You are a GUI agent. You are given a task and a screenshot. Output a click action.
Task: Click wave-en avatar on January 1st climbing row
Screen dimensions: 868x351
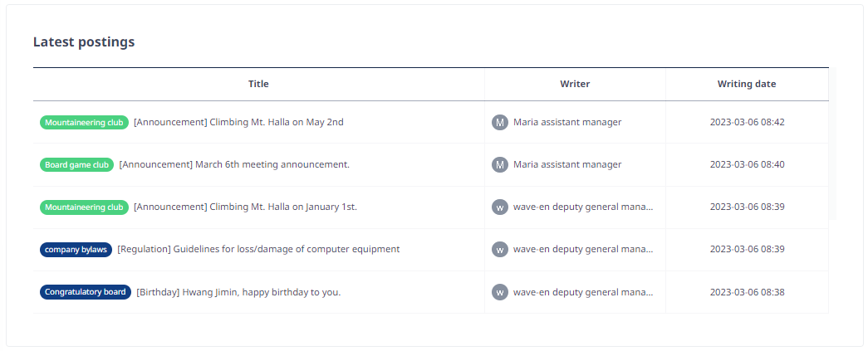(500, 207)
